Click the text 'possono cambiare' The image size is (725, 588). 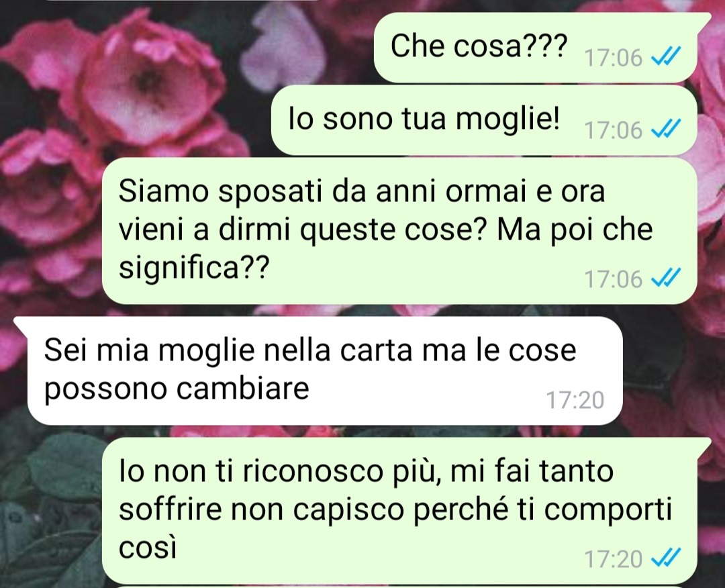177,389
